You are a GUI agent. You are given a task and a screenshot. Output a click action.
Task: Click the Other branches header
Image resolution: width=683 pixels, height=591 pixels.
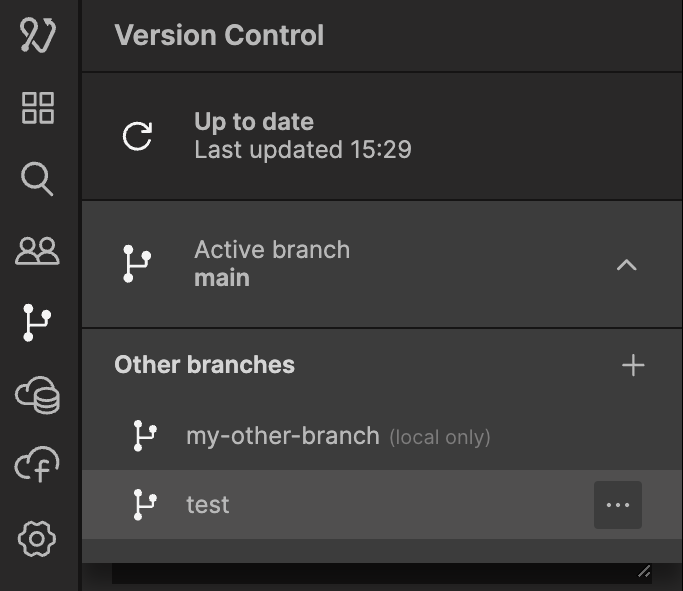pos(205,365)
